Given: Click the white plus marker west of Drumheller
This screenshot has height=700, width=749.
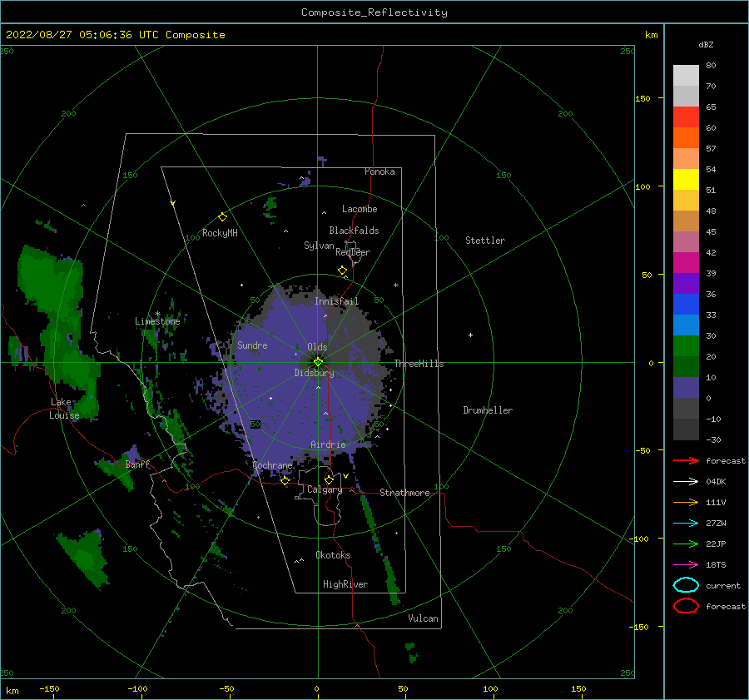Looking at the screenshot, I should pos(470,335).
